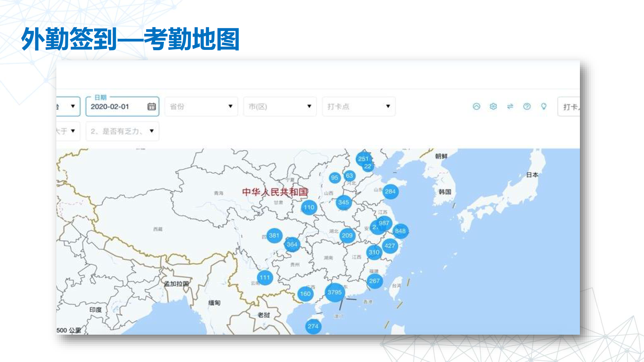The width and height of the screenshot is (644, 362).
Task: Open the cut-off dropdown left of date field
Action: [68, 107]
